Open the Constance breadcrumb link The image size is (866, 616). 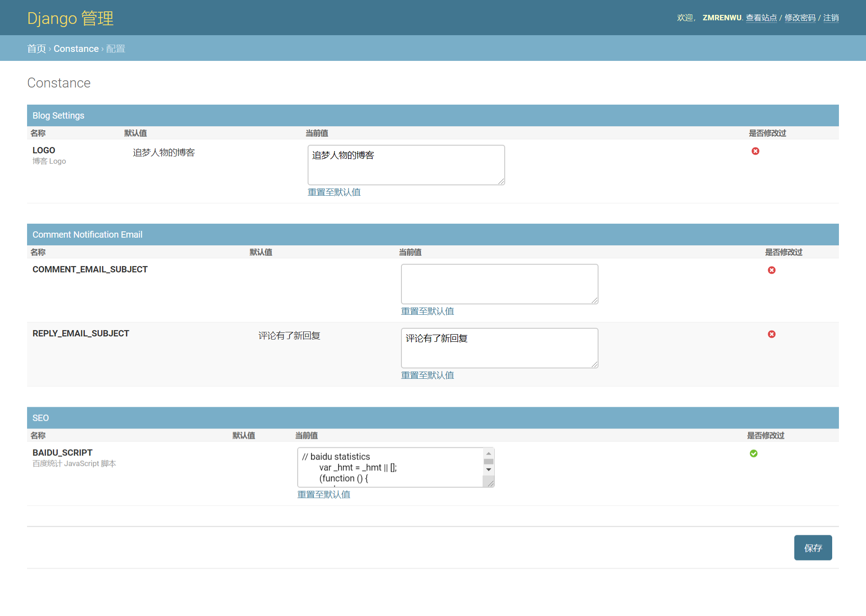pyautogui.click(x=76, y=49)
